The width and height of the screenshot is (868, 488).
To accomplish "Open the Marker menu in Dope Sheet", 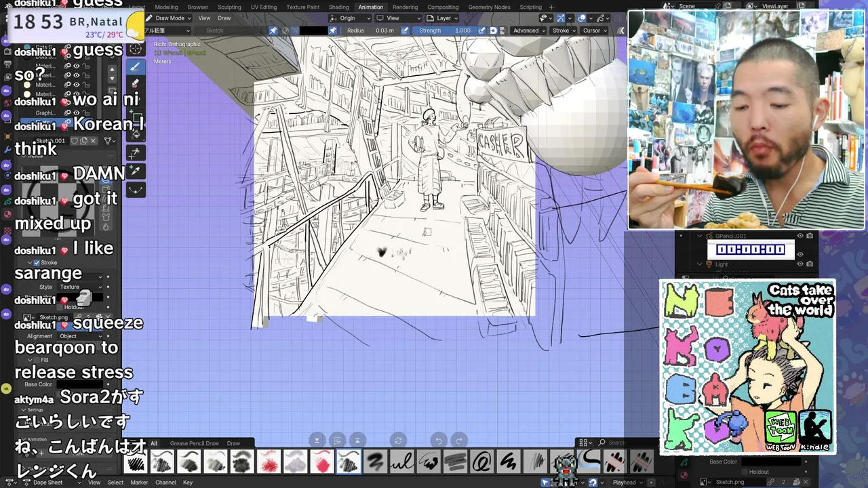I will click(x=139, y=483).
